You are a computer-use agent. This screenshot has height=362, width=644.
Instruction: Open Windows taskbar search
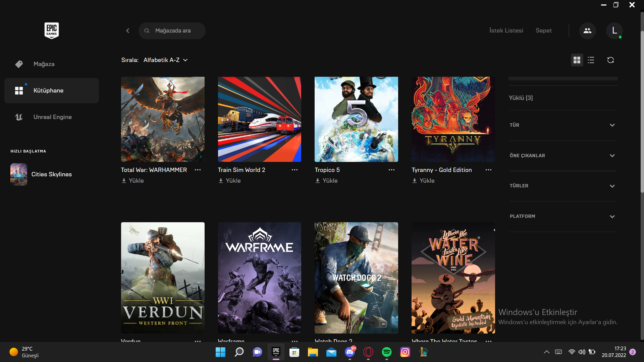239,352
